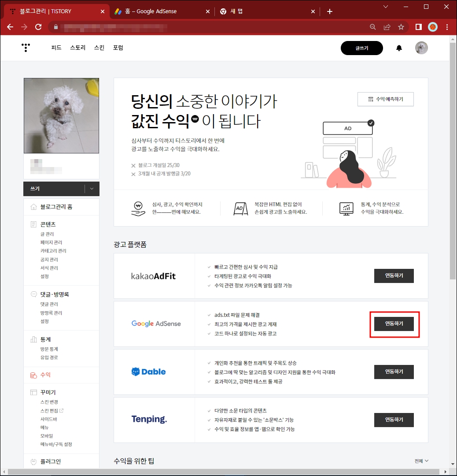Click the bookmark star in the address bar

click(x=401, y=27)
